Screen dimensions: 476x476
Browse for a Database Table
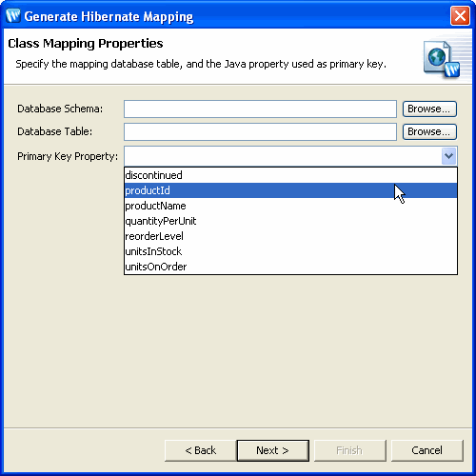coord(429,131)
